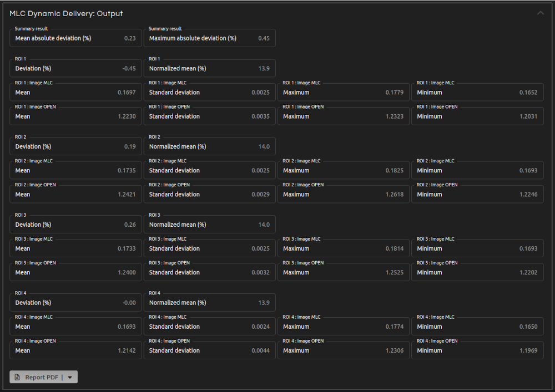The height and width of the screenshot is (392, 555).
Task: Select the Mean absolute deviation (%) summary field
Action: click(75, 38)
